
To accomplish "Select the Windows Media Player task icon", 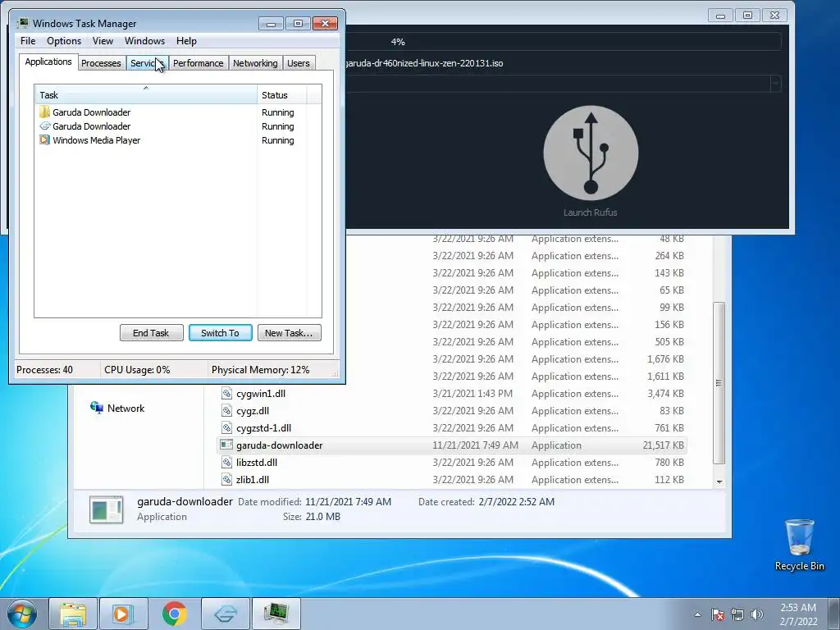I will [44, 140].
